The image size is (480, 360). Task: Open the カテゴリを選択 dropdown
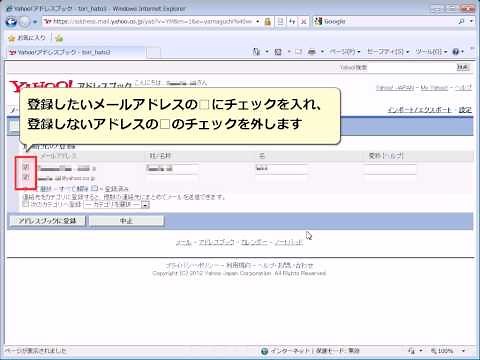(x=116, y=204)
